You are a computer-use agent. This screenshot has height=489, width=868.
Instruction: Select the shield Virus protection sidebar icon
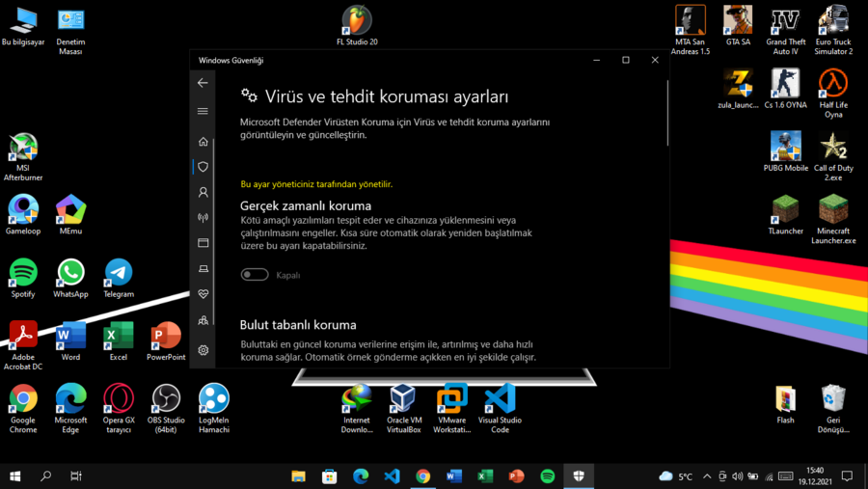pos(203,167)
